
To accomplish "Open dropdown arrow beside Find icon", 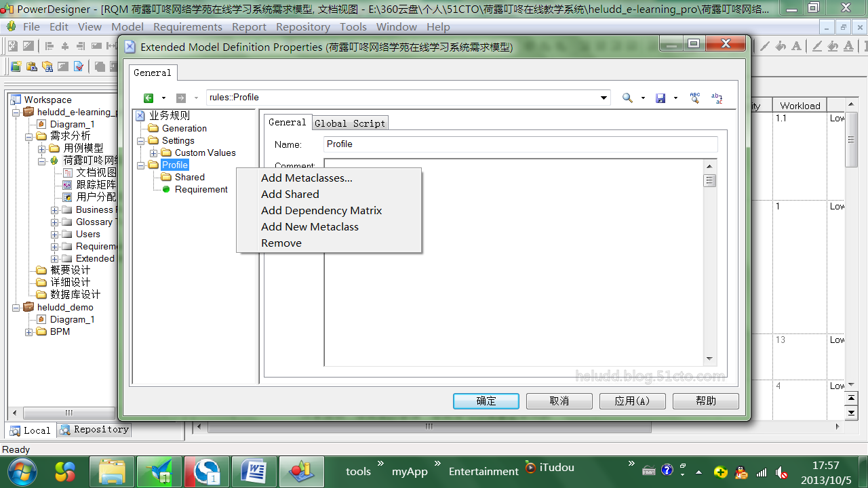I will tap(643, 98).
